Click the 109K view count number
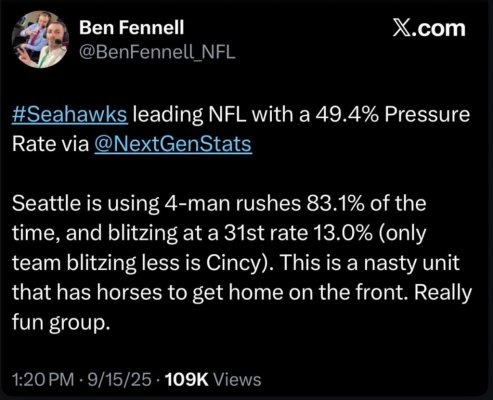The width and height of the screenshot is (493, 400). [187, 379]
